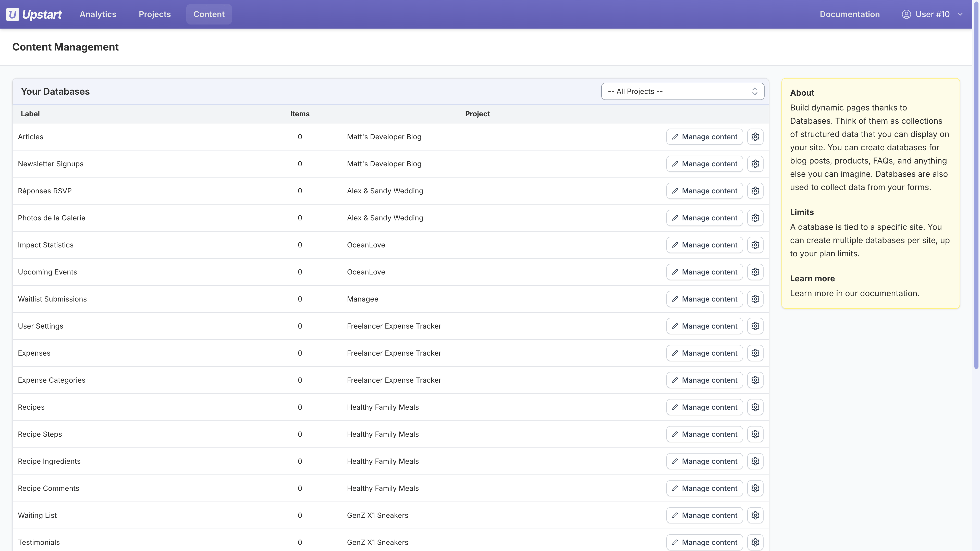980x551 pixels.
Task: Manage content for Recipes database
Action: [704, 407]
